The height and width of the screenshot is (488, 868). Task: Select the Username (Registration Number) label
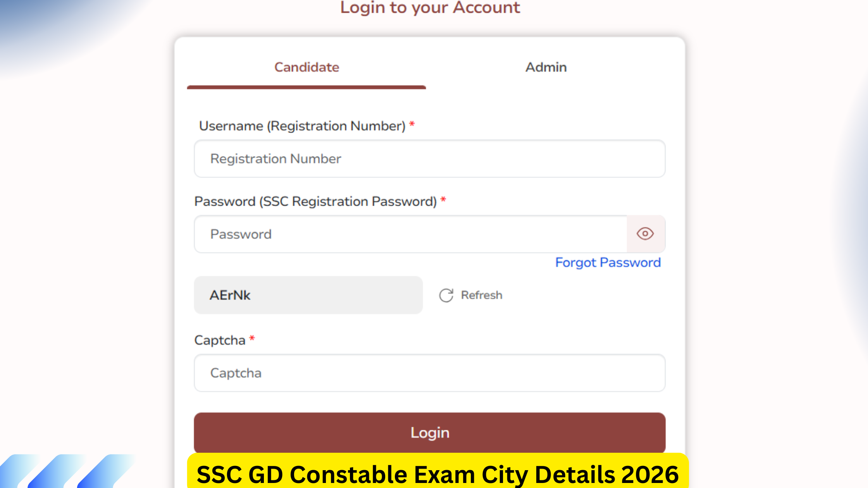303,125
